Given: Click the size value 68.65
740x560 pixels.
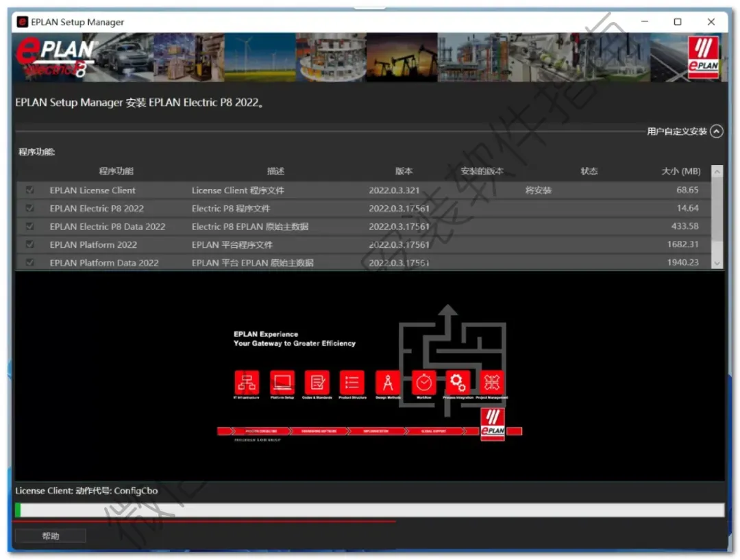Looking at the screenshot, I should click(687, 190).
